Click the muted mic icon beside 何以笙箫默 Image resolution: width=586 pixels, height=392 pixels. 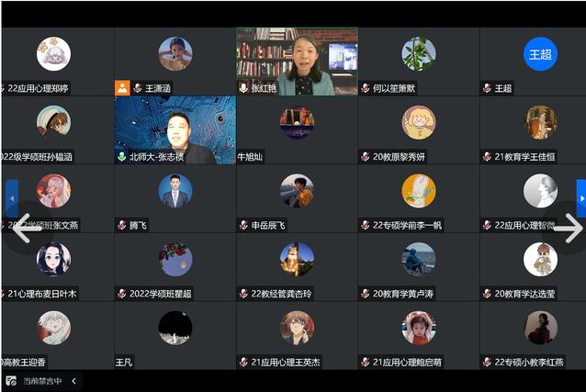pyautogui.click(x=366, y=88)
